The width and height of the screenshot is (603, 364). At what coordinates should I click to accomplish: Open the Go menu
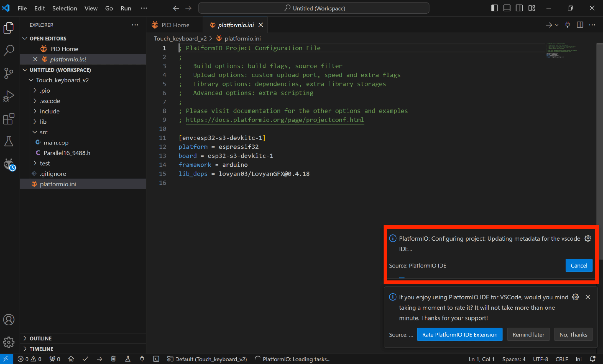[x=109, y=8]
